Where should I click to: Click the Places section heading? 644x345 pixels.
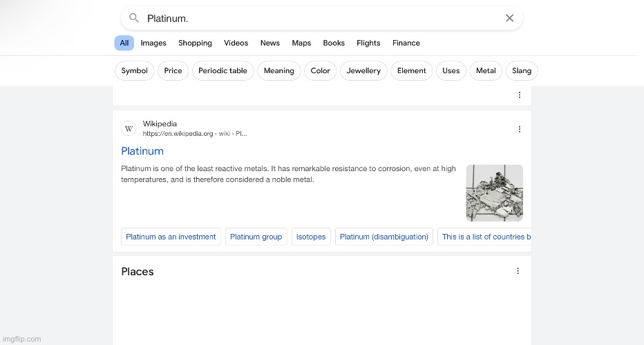click(x=138, y=272)
